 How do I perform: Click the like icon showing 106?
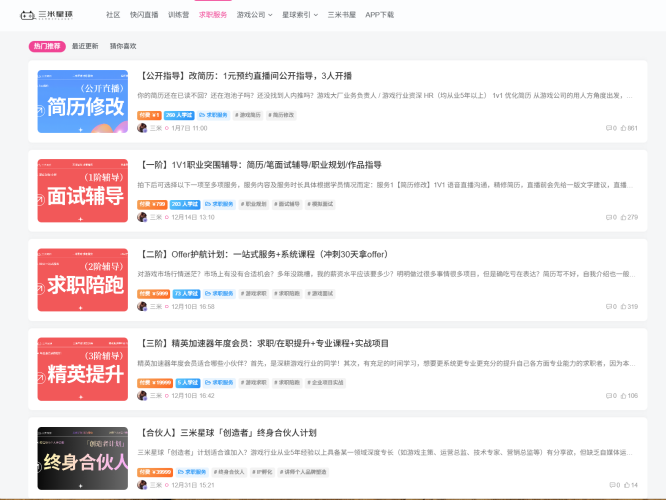[x=624, y=395]
